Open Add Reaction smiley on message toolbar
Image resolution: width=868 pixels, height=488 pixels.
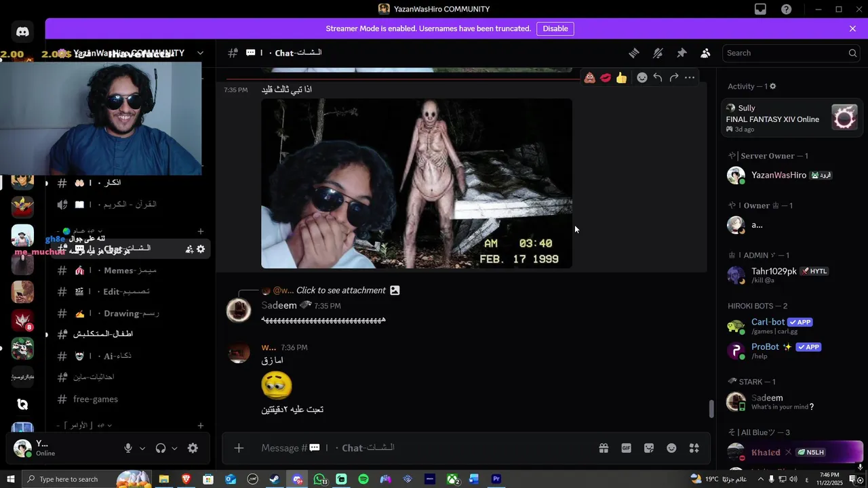642,77
